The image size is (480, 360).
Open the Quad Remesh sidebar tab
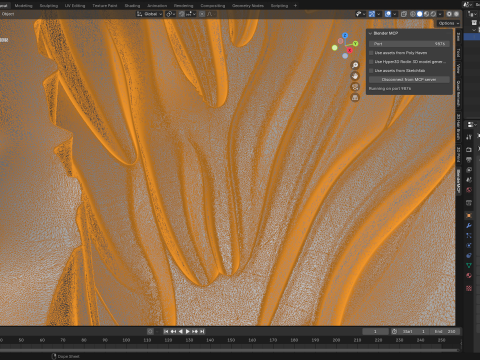click(x=458, y=94)
